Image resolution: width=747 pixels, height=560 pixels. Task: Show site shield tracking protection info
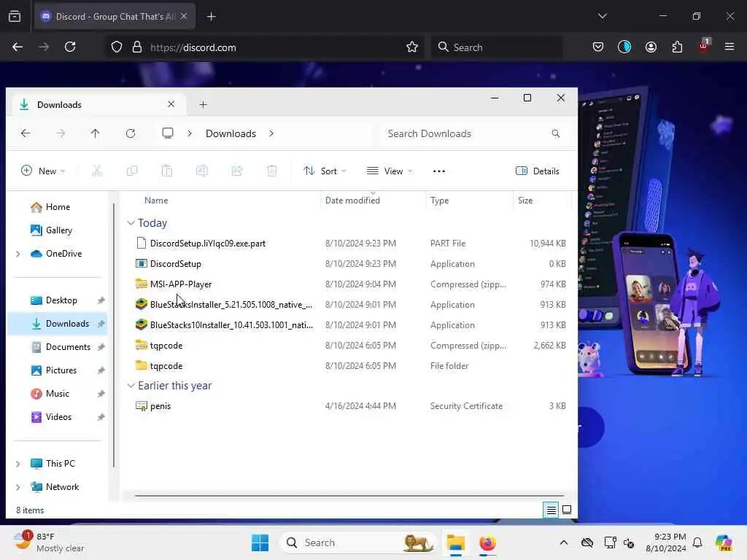117,47
